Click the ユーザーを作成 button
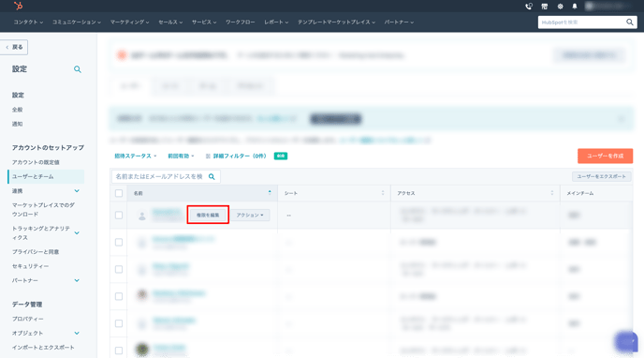644x358 pixels. [605, 157]
